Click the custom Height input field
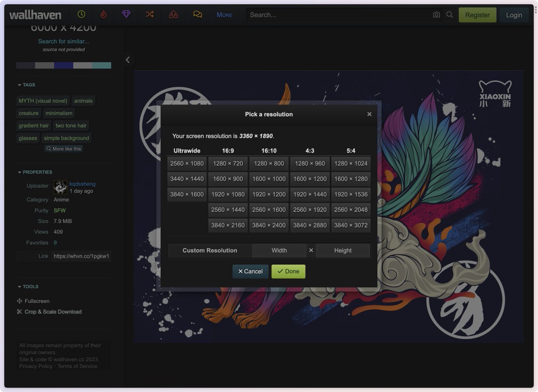The image size is (538, 392). [x=343, y=250]
